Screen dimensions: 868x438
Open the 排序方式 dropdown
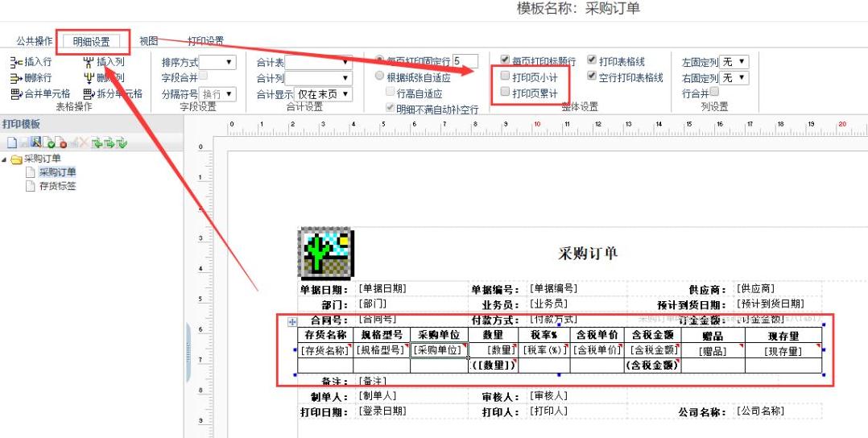click(x=218, y=62)
